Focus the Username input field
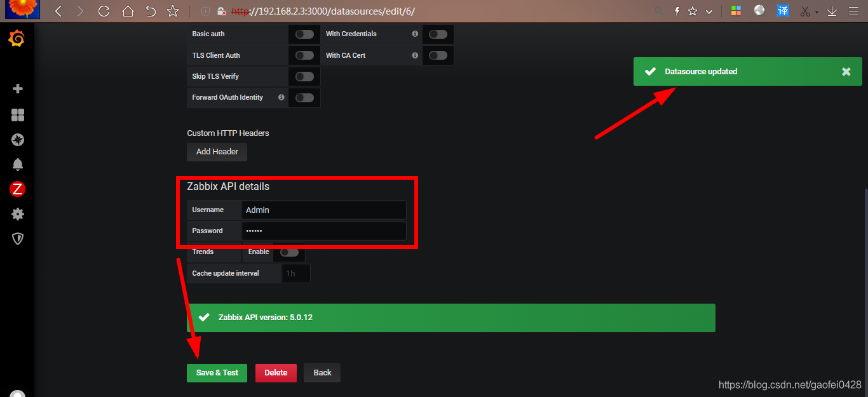Viewport: 868px width, 397px height. [323, 210]
